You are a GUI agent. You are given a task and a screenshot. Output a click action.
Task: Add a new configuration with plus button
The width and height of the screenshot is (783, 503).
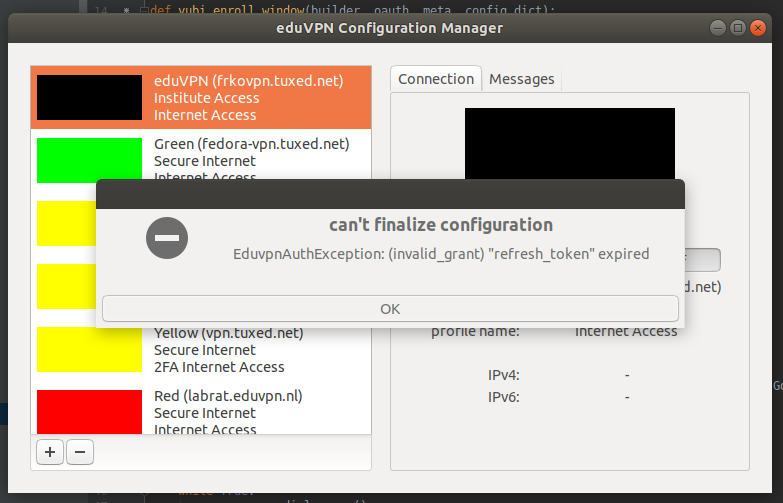[x=50, y=452]
